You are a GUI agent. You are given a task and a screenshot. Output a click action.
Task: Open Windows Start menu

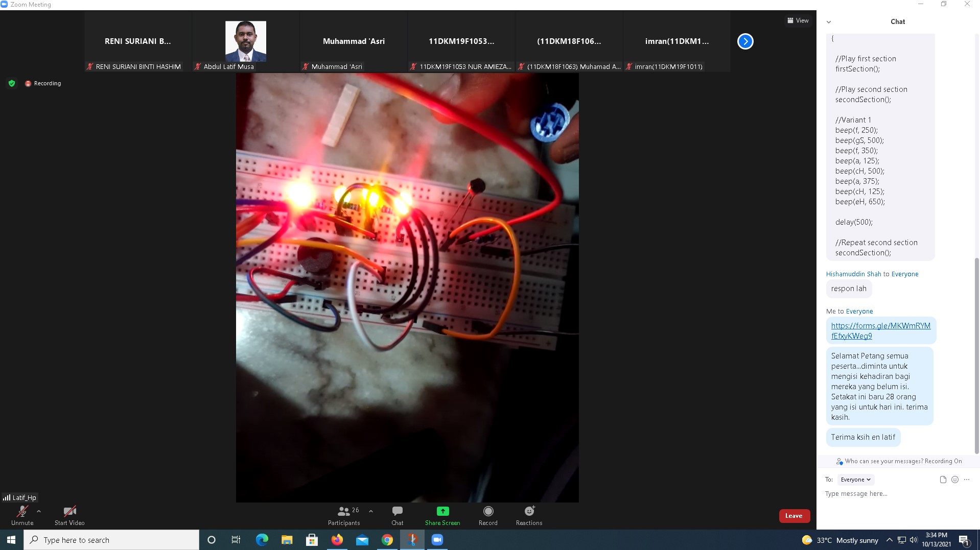point(11,540)
